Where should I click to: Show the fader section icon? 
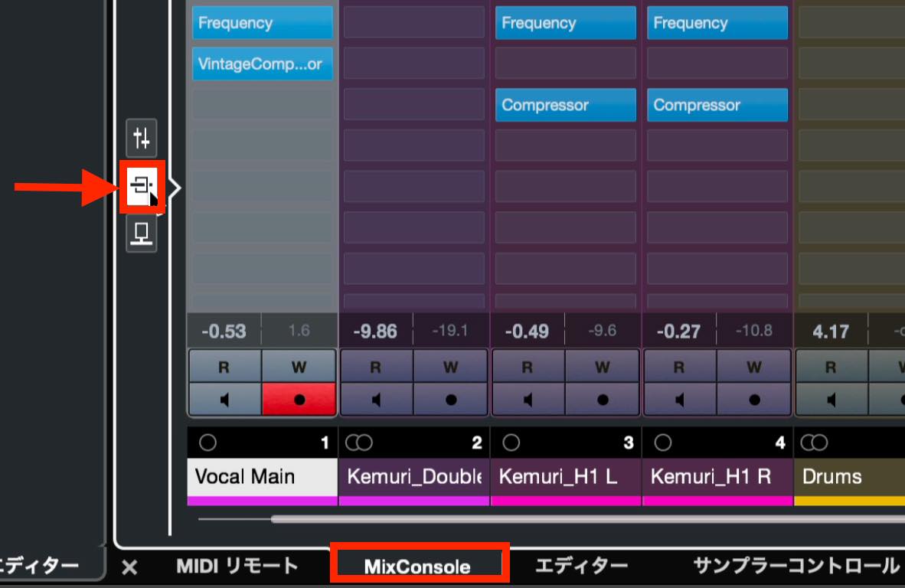[142, 139]
